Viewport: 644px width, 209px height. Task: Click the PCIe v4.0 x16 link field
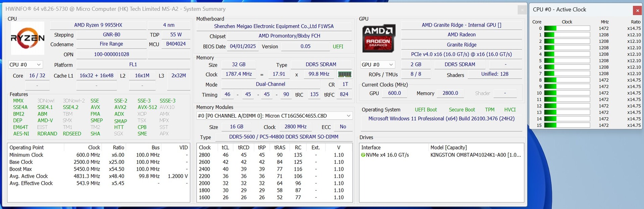462,54
